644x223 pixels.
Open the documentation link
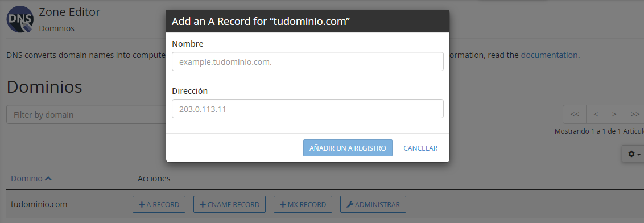[x=549, y=55]
